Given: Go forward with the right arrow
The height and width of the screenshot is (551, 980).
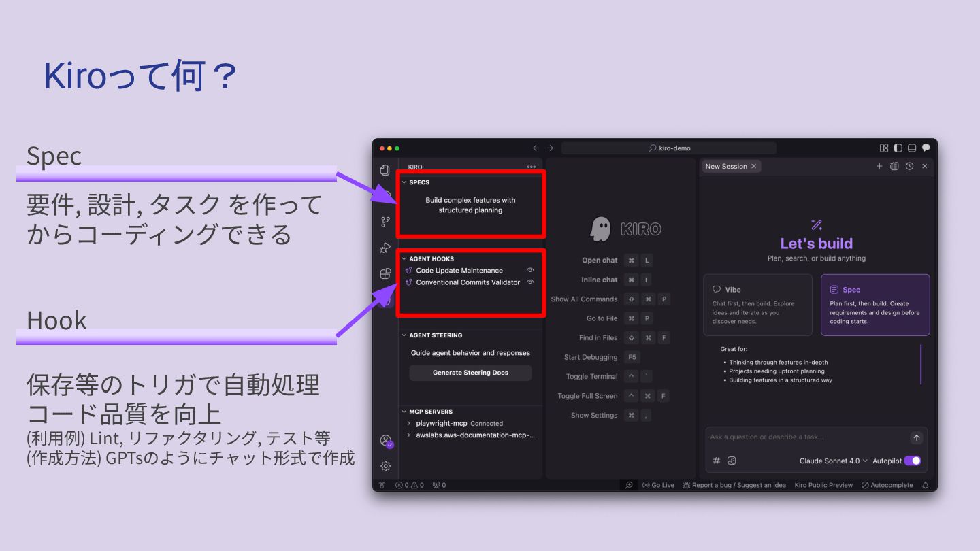Looking at the screenshot, I should click(x=550, y=148).
